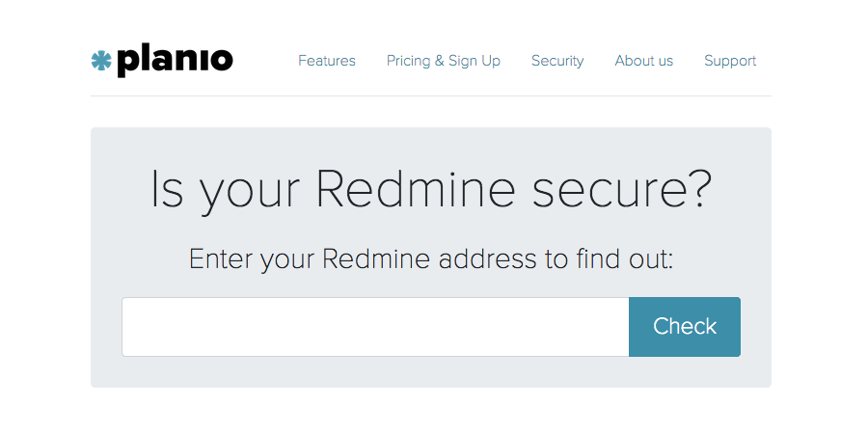
Task: Click "Enter" in the address prompt line
Action: click(222, 259)
